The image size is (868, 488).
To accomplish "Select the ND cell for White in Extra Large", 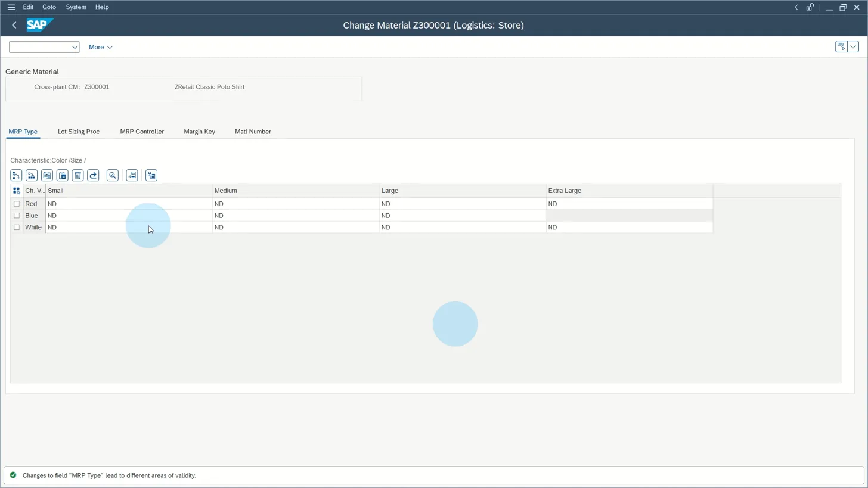I will pyautogui.click(x=630, y=228).
